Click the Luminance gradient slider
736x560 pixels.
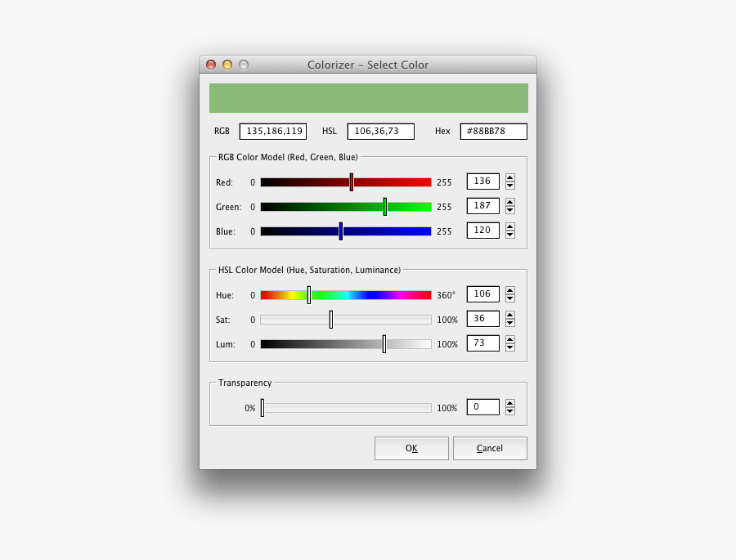coord(384,343)
